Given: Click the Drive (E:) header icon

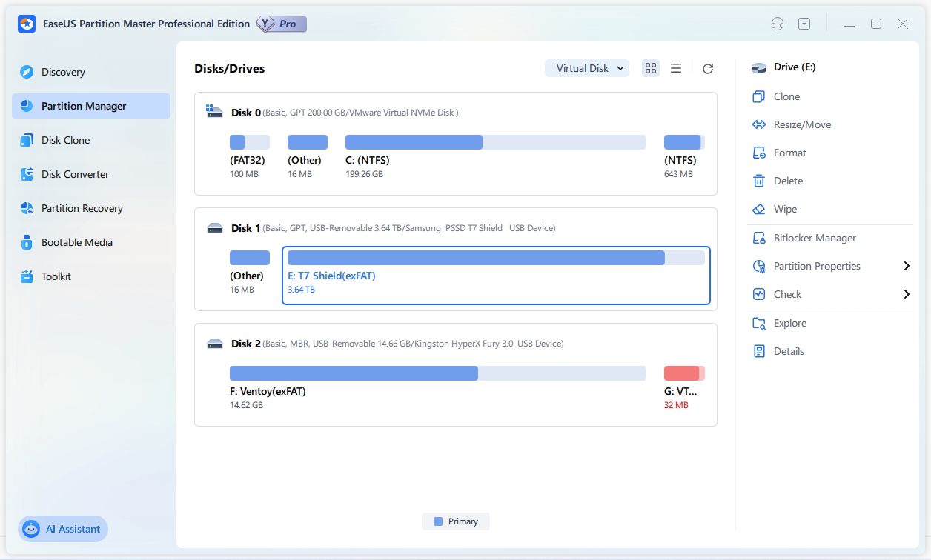Looking at the screenshot, I should point(758,67).
